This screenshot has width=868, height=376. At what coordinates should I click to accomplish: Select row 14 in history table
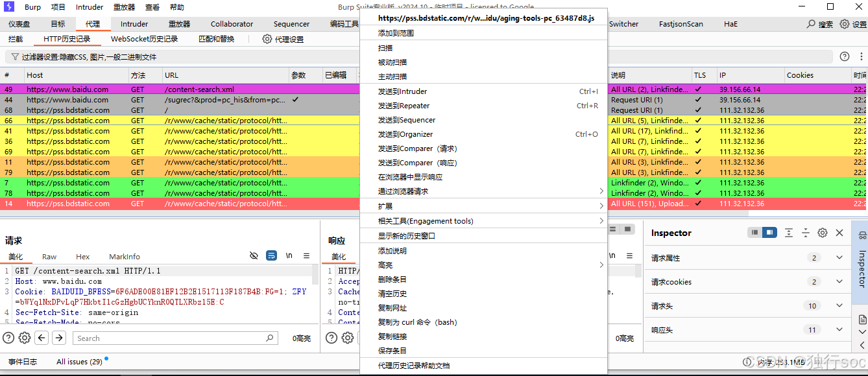180,204
